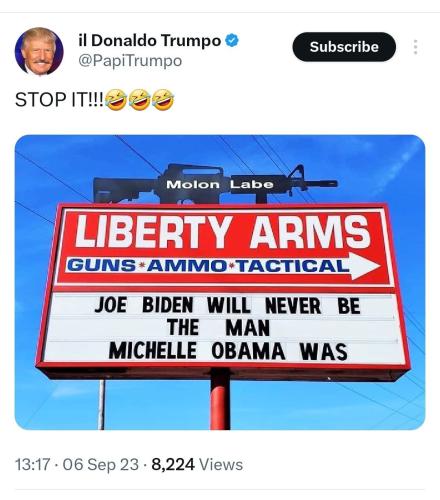The image size is (440, 500).
Task: Click the blue verified checkmark badge
Action: click(232, 41)
